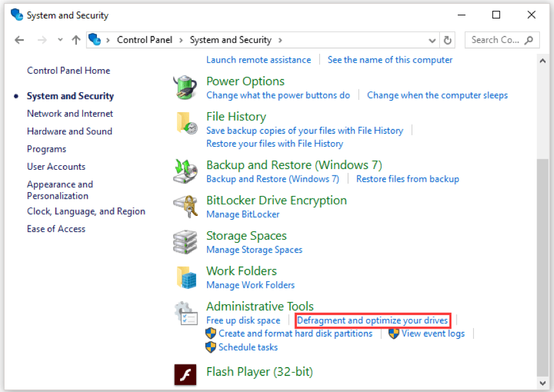Go up one level with Up arrow

point(76,40)
